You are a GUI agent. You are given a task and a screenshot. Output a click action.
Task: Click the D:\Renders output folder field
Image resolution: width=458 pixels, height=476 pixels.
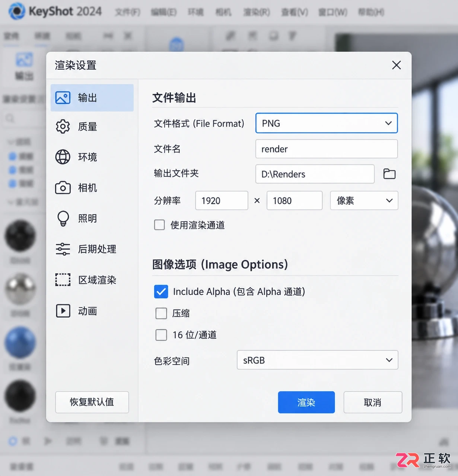point(315,174)
